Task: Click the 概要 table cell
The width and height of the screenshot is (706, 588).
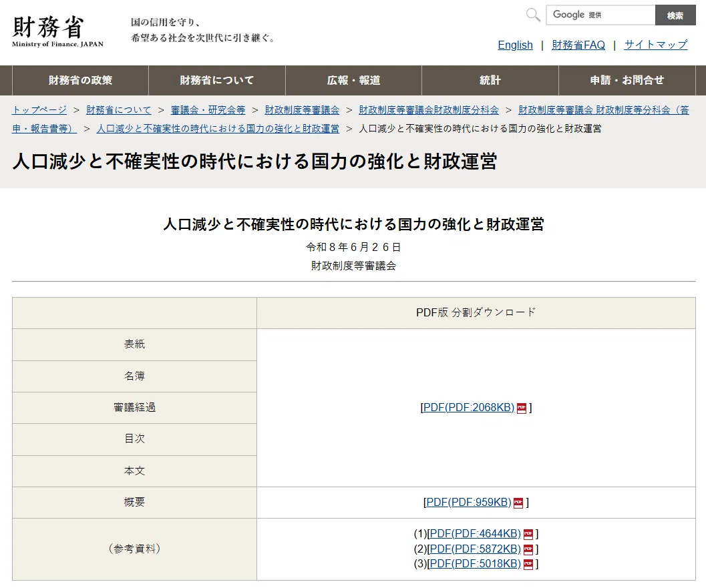Action: coord(135,503)
